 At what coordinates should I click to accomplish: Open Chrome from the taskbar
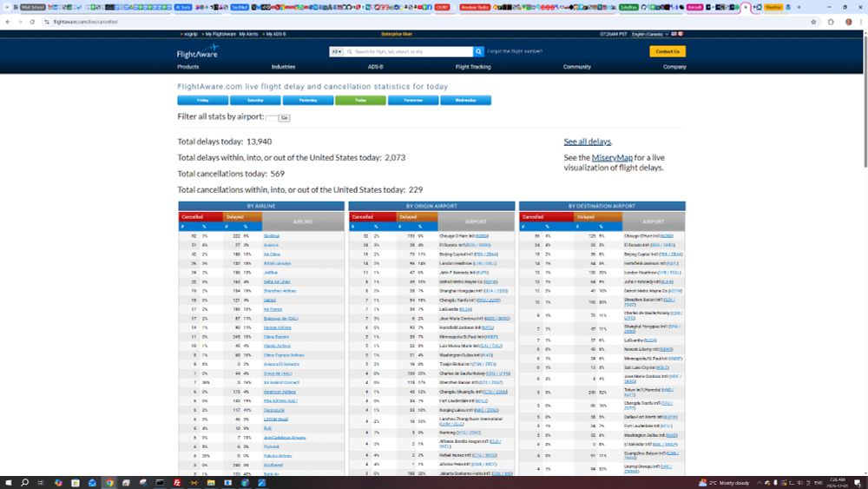point(109,483)
